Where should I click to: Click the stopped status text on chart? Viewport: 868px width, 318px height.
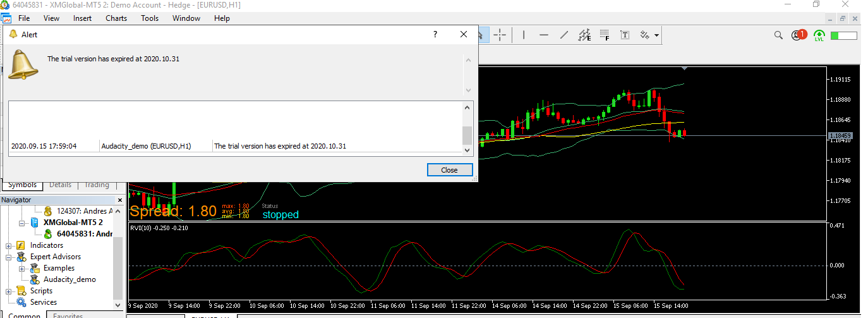tap(280, 215)
